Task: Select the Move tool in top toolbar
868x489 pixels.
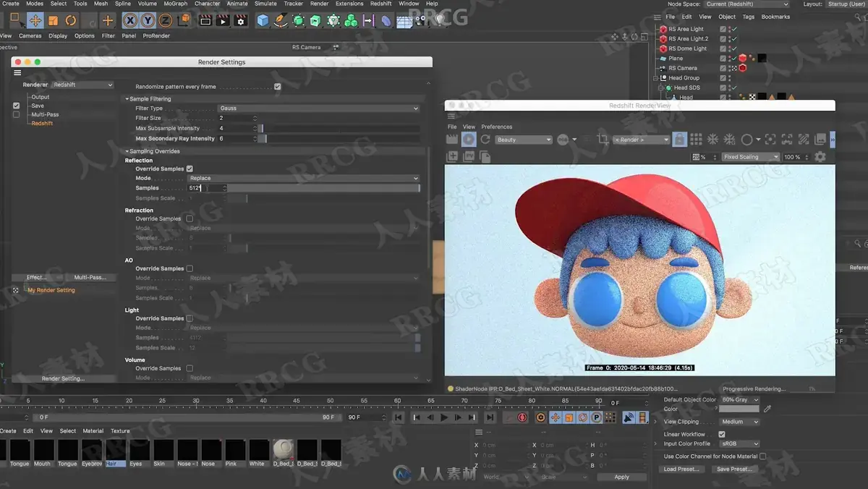Action: [x=35, y=20]
